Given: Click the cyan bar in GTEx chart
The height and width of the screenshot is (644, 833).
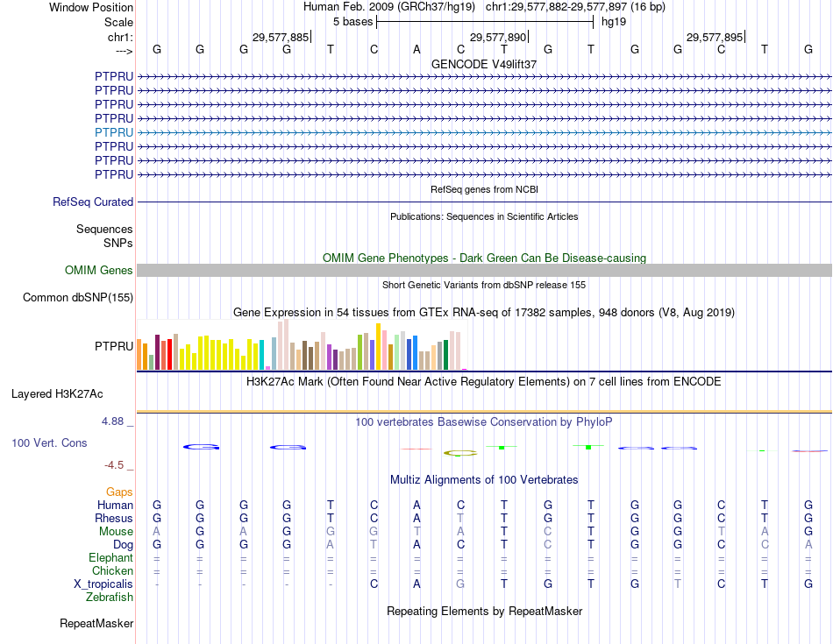Looking at the screenshot, I should point(262,354).
